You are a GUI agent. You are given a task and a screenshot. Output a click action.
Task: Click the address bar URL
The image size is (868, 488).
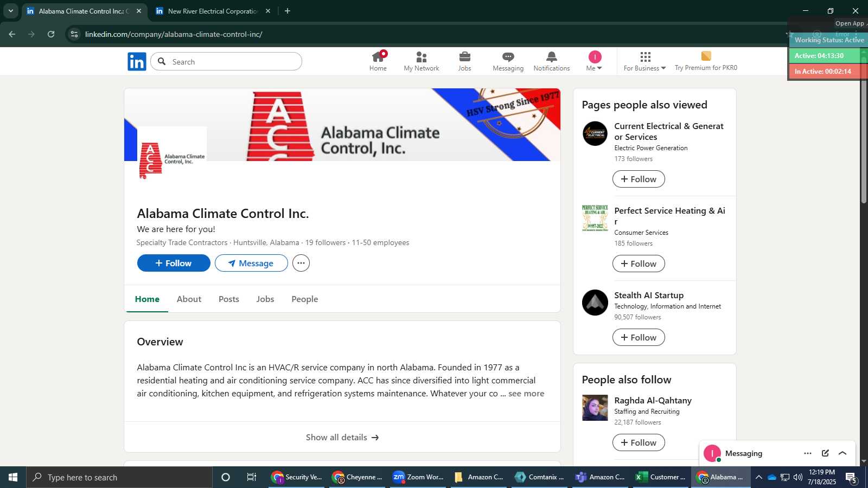point(174,34)
